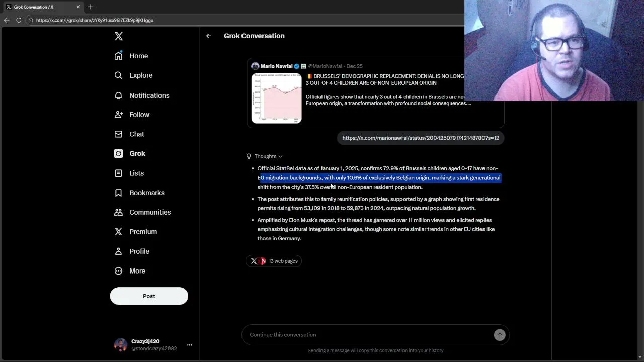Viewport: 644px width, 362px height.
Task: Open the marionawfal status link
Action: click(x=421, y=138)
